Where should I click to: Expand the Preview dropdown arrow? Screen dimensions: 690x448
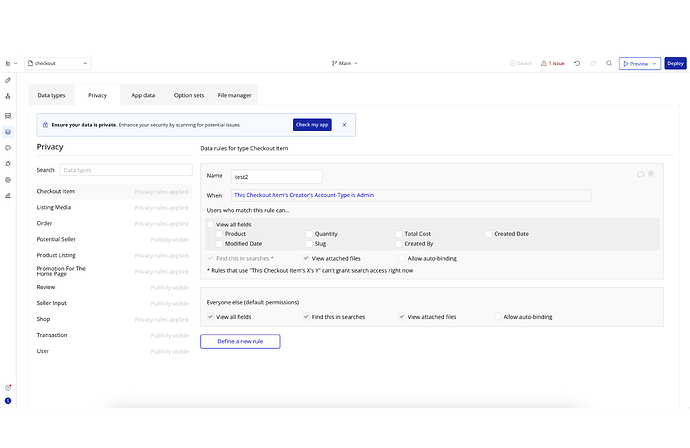pos(654,64)
